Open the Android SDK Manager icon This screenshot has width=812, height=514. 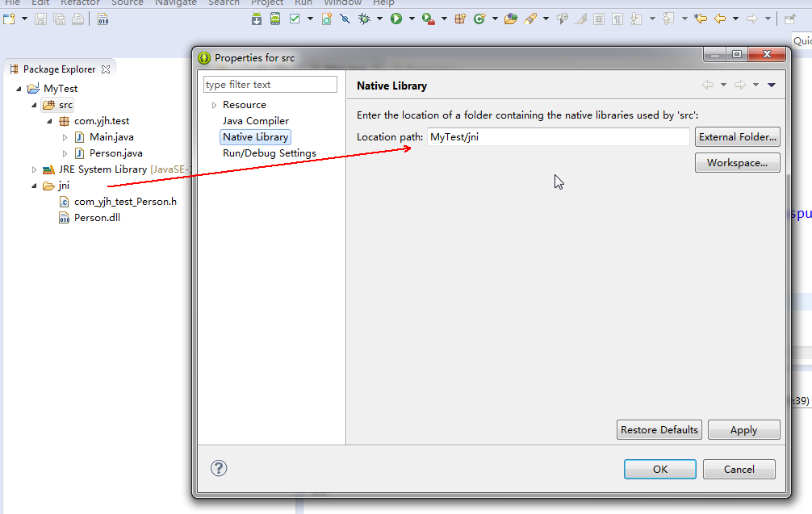[257, 19]
